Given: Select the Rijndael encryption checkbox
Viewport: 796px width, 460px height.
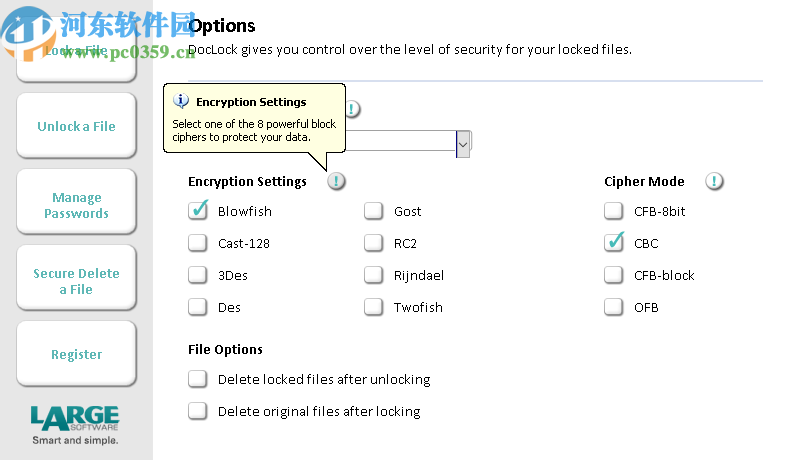Looking at the screenshot, I should (374, 275).
